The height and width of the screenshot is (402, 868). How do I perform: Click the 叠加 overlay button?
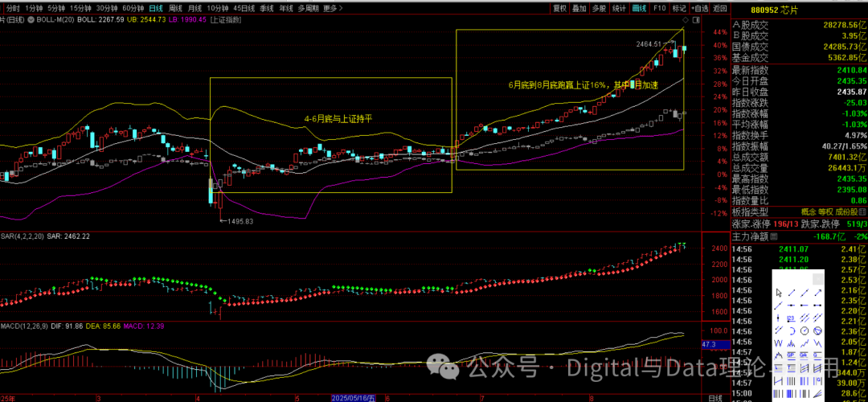click(x=579, y=8)
